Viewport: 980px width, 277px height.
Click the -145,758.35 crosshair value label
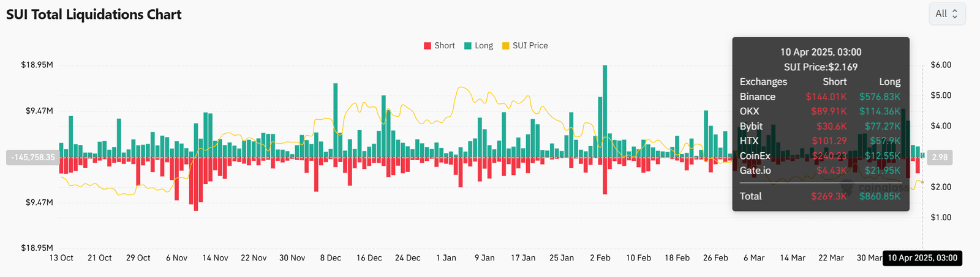point(32,157)
